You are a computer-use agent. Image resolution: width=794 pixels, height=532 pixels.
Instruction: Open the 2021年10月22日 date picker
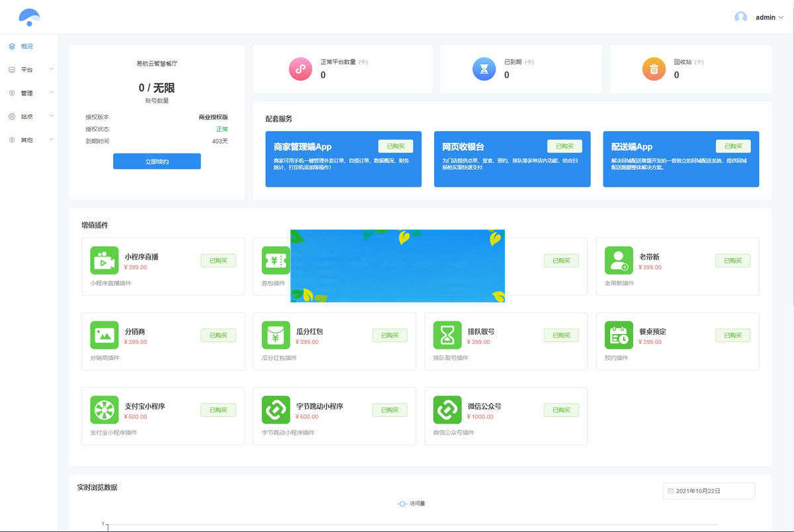(708, 490)
